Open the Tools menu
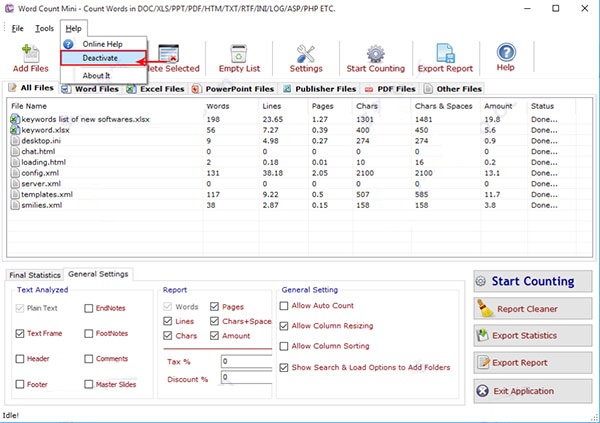Viewport: 600px width, 423px height. coord(44,28)
